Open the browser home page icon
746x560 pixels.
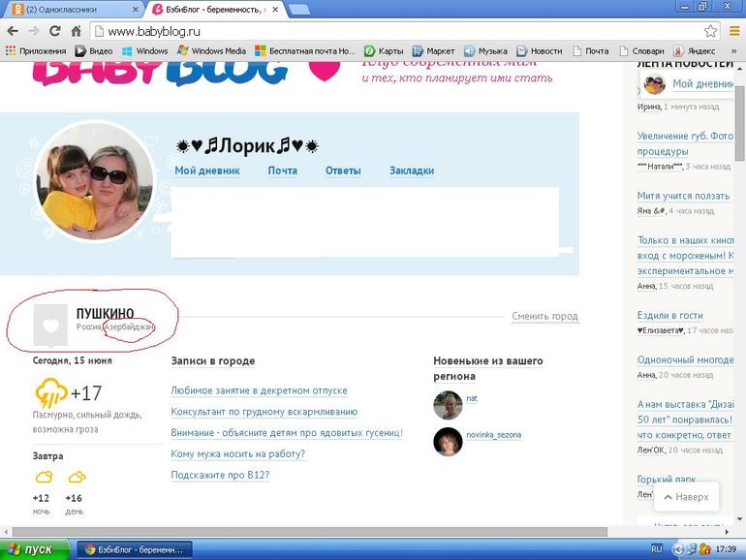click(x=76, y=31)
